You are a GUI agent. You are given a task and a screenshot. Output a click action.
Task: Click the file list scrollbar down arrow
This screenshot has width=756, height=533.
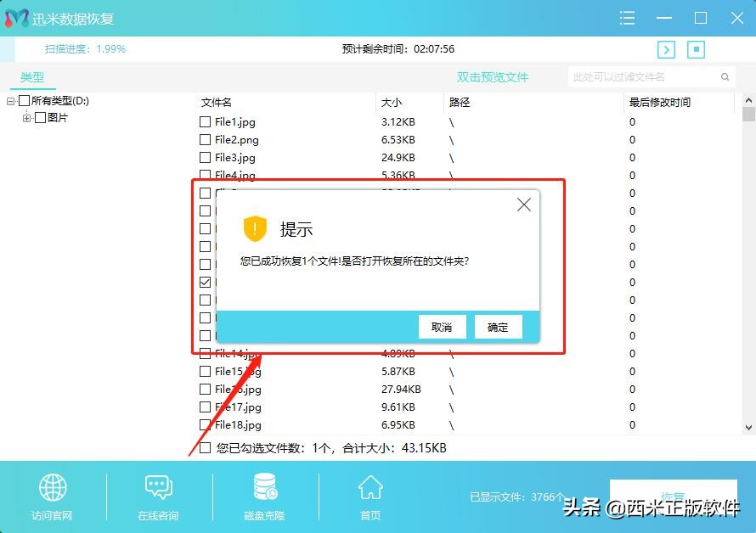(x=748, y=428)
